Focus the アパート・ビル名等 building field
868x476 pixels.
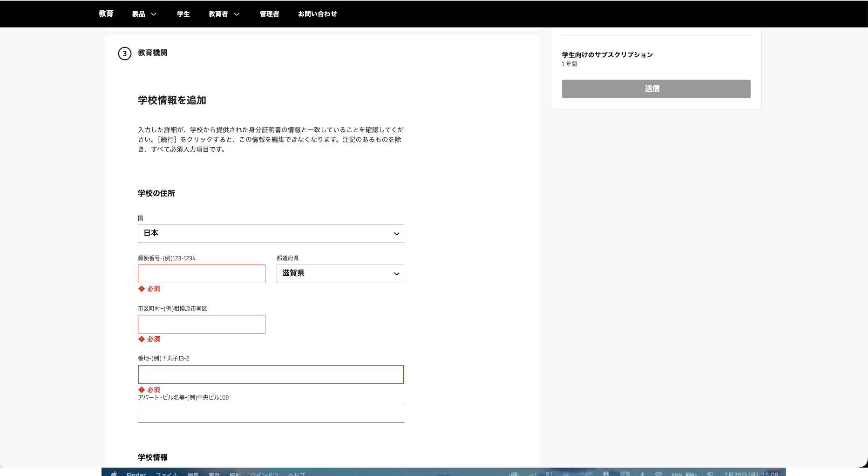click(271, 413)
